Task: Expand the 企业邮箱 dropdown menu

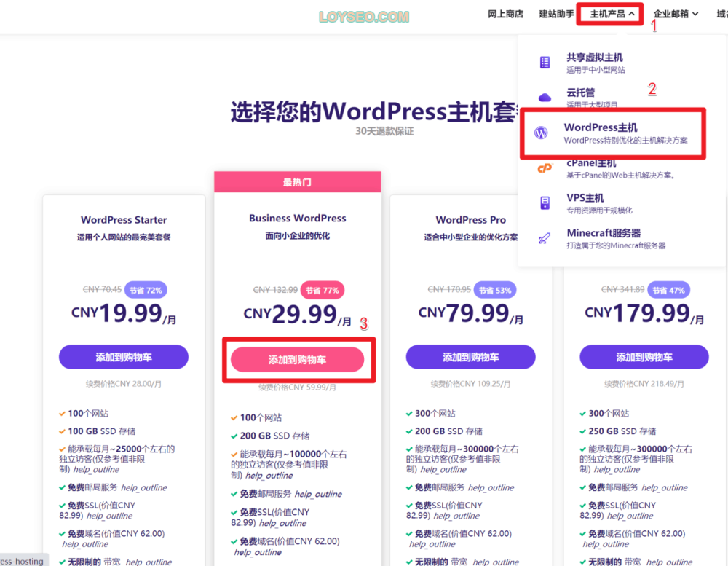Action: coord(676,14)
